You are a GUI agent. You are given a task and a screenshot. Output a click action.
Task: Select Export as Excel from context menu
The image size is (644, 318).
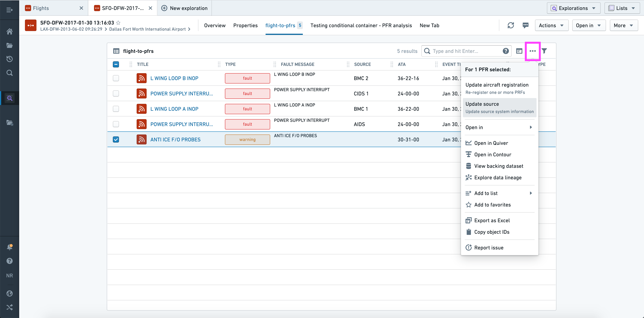[491, 220]
